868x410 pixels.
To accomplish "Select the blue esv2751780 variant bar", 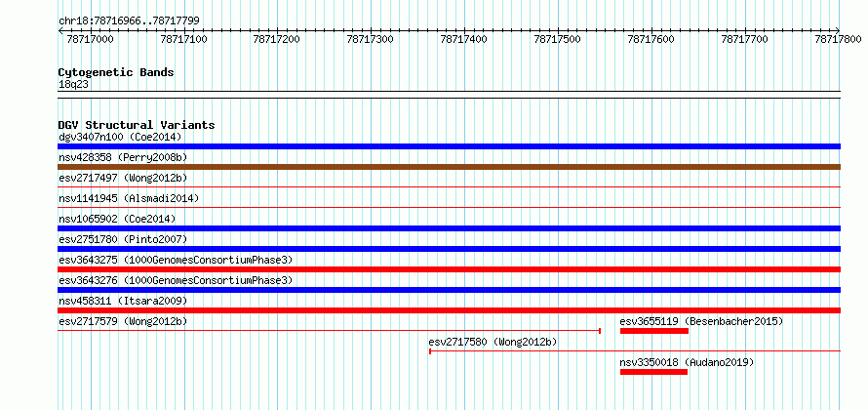I will pyautogui.click(x=449, y=249).
